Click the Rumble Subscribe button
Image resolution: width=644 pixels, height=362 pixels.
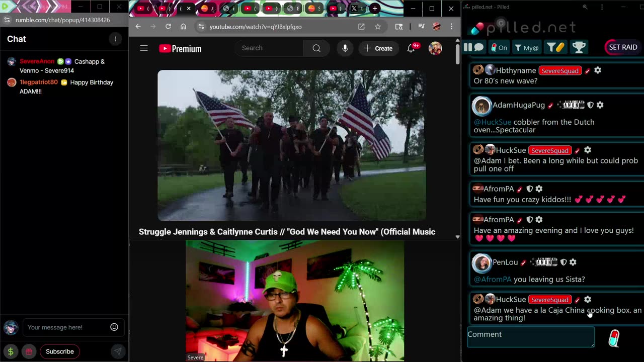60,351
